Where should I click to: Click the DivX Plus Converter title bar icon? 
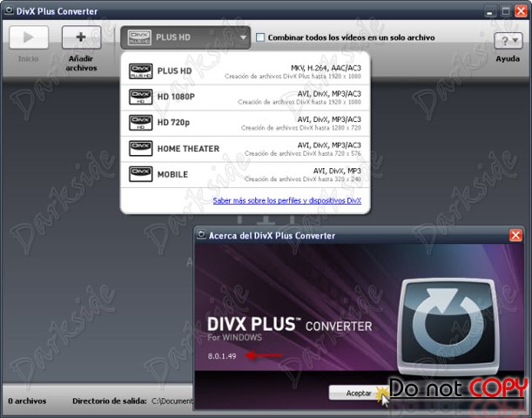coord(10,10)
